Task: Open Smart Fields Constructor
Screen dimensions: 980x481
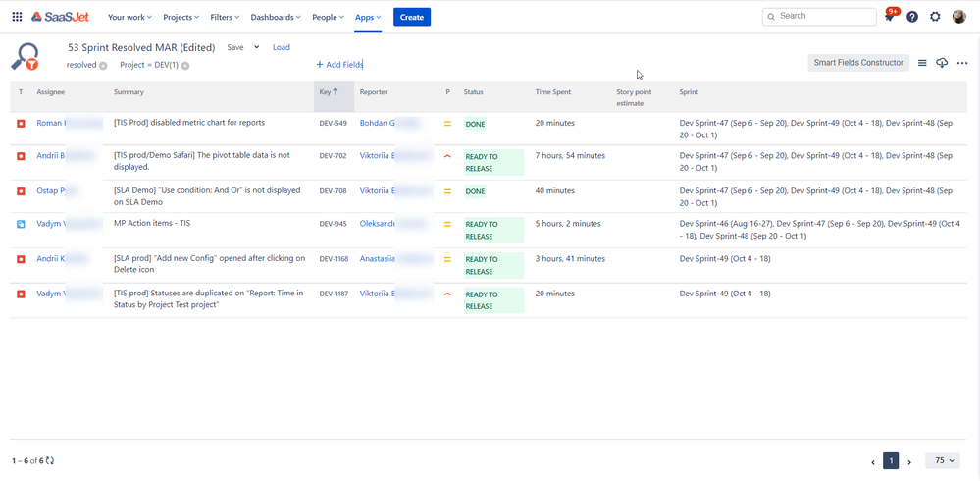Action: click(x=858, y=63)
